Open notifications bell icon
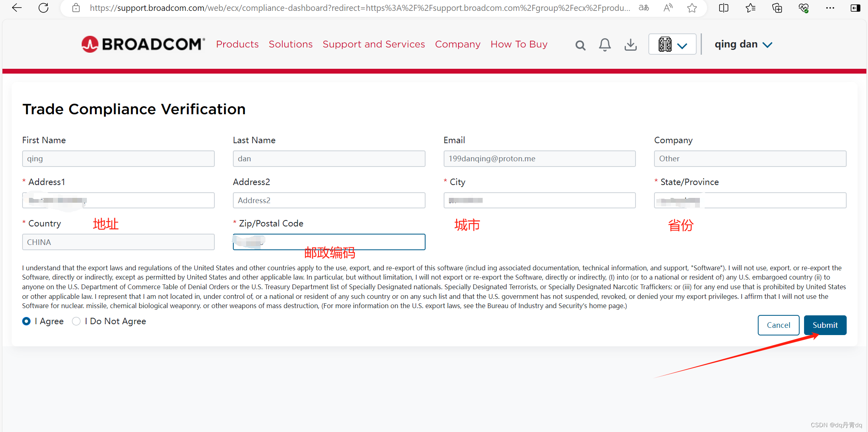This screenshot has width=868, height=432. tap(605, 45)
